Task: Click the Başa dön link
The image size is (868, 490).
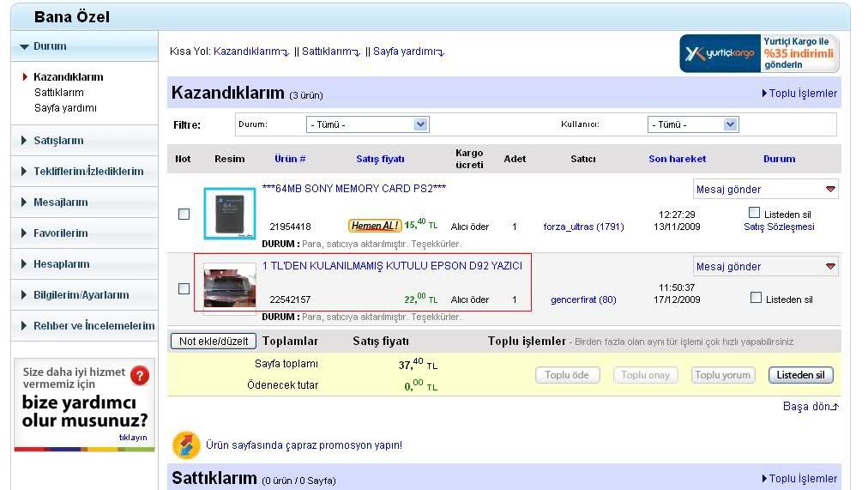Action: pyautogui.click(x=811, y=407)
